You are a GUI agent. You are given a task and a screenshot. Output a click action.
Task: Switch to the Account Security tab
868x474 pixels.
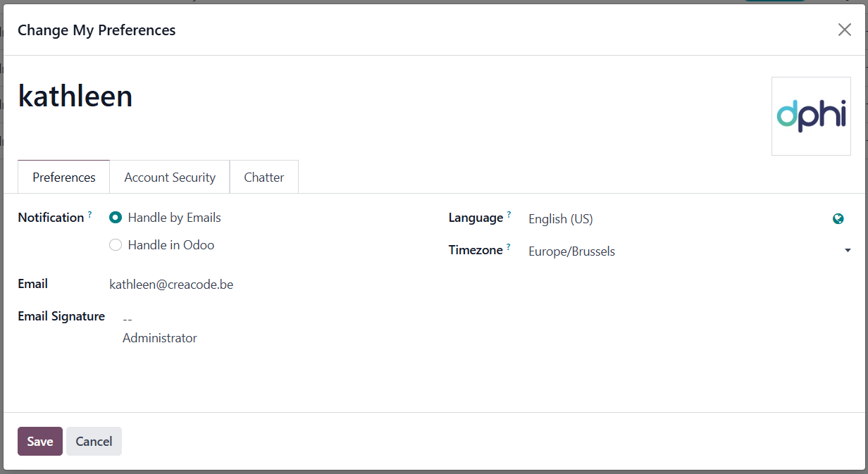(x=169, y=177)
